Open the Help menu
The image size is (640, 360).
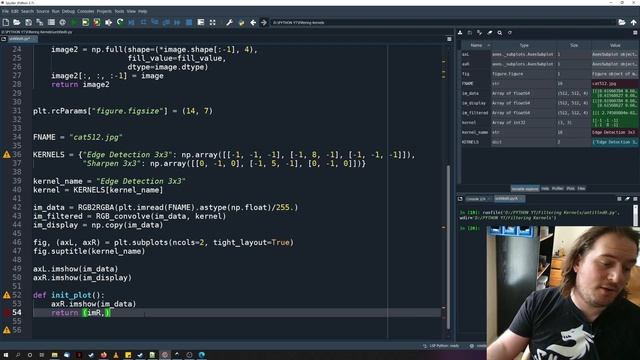(142, 11)
